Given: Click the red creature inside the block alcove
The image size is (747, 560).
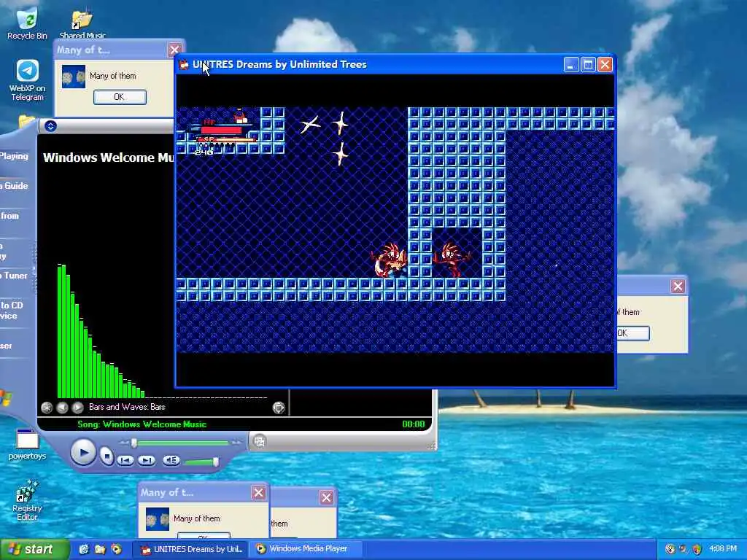Looking at the screenshot, I should 451,260.
